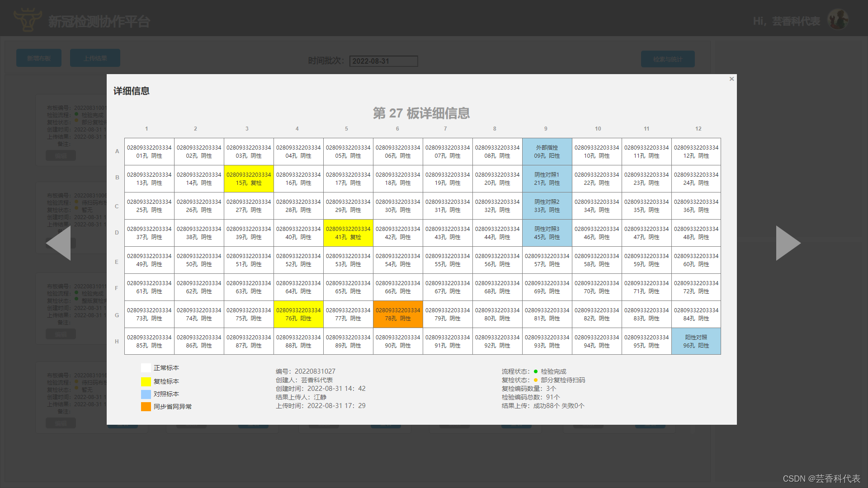The height and width of the screenshot is (488, 868).
Task: Go to next plate with right arrow
Action: pyautogui.click(x=788, y=243)
